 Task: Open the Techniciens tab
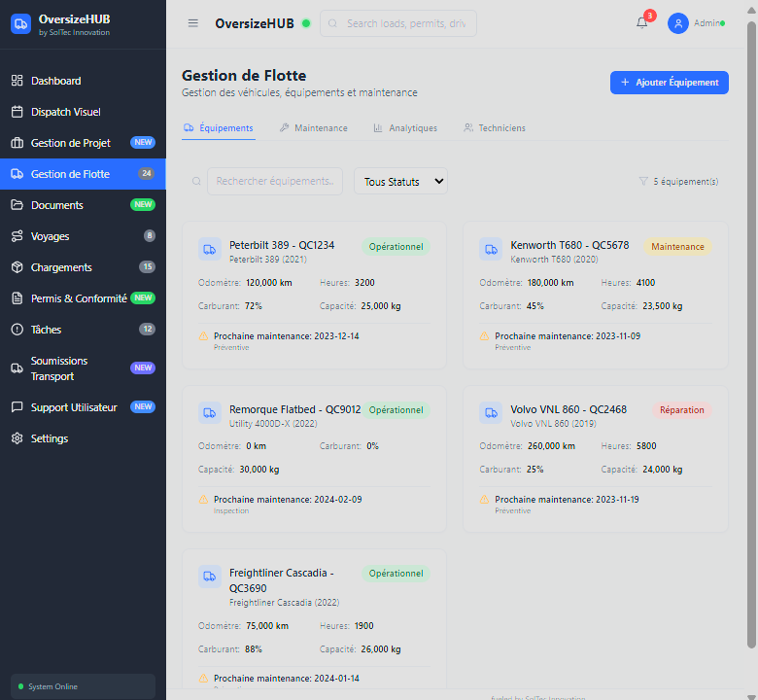[495, 127]
